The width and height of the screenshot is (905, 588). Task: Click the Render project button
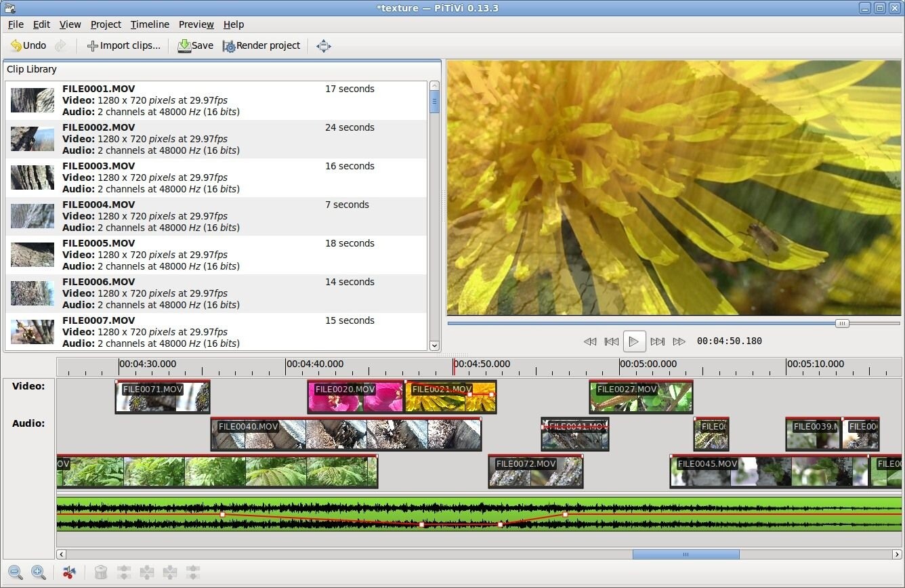[261, 45]
